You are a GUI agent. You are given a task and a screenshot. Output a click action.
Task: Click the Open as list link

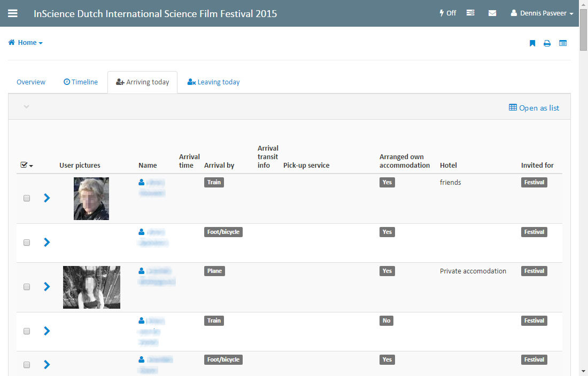[534, 108]
